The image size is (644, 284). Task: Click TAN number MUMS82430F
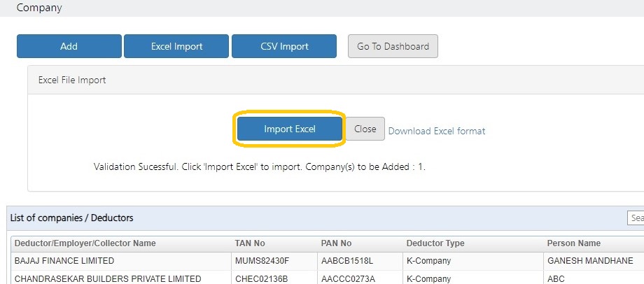pos(262,261)
